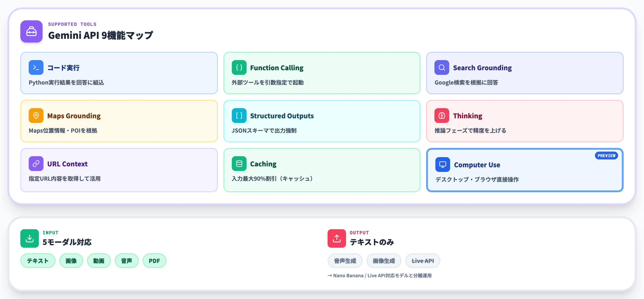Click the monitor icon for Computer Use

click(x=443, y=165)
